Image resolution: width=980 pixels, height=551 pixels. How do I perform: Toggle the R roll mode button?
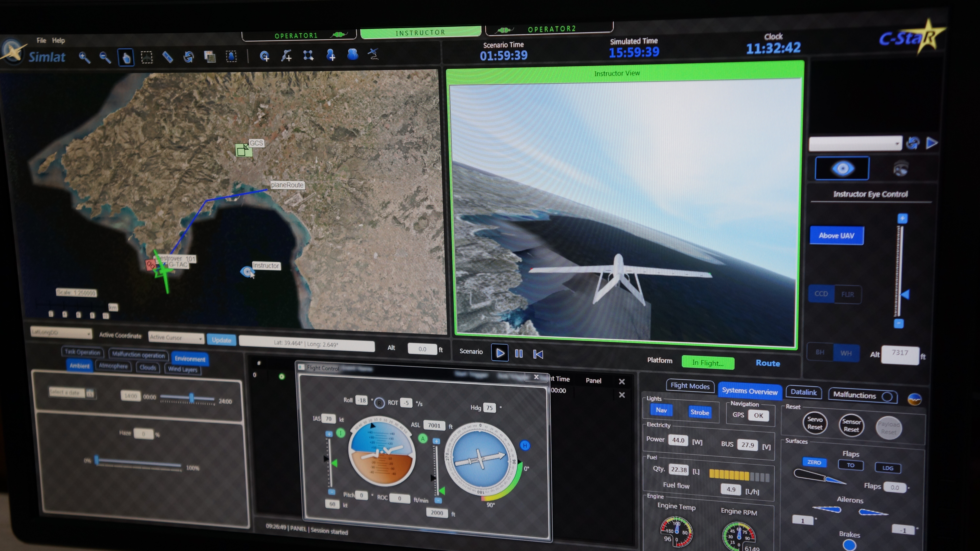click(379, 403)
